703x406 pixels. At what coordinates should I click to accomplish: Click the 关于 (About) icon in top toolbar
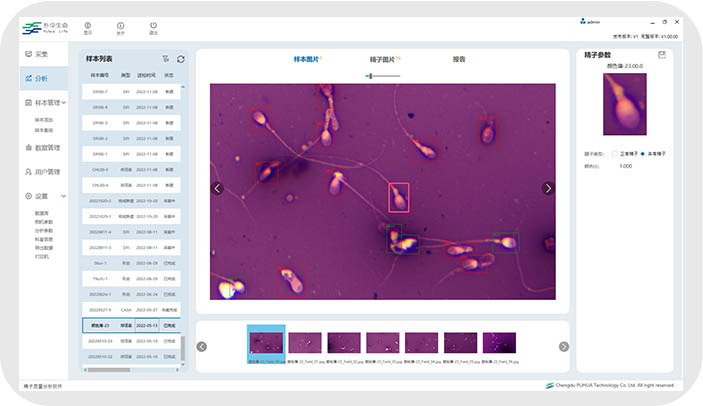click(x=120, y=25)
